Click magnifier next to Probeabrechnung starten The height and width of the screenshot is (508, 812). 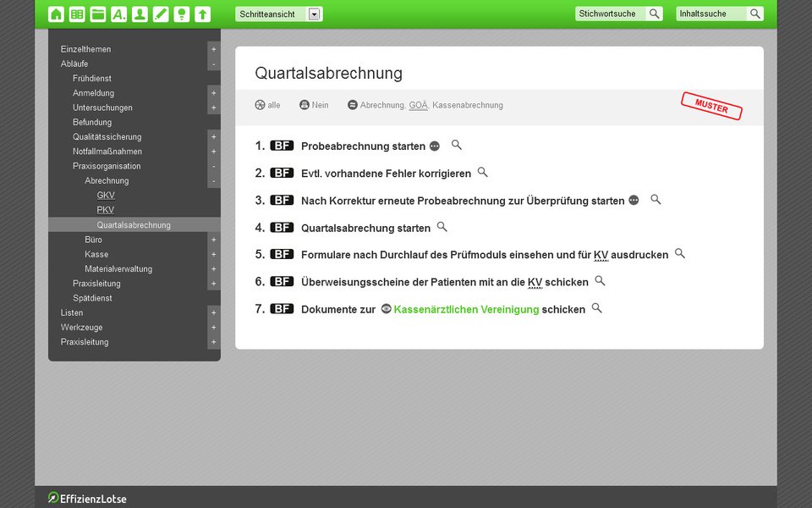[456, 145]
